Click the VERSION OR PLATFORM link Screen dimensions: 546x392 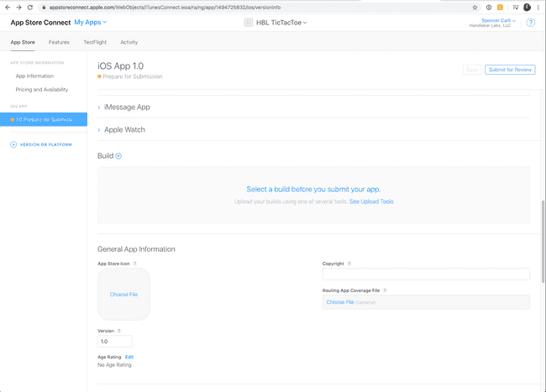point(45,144)
